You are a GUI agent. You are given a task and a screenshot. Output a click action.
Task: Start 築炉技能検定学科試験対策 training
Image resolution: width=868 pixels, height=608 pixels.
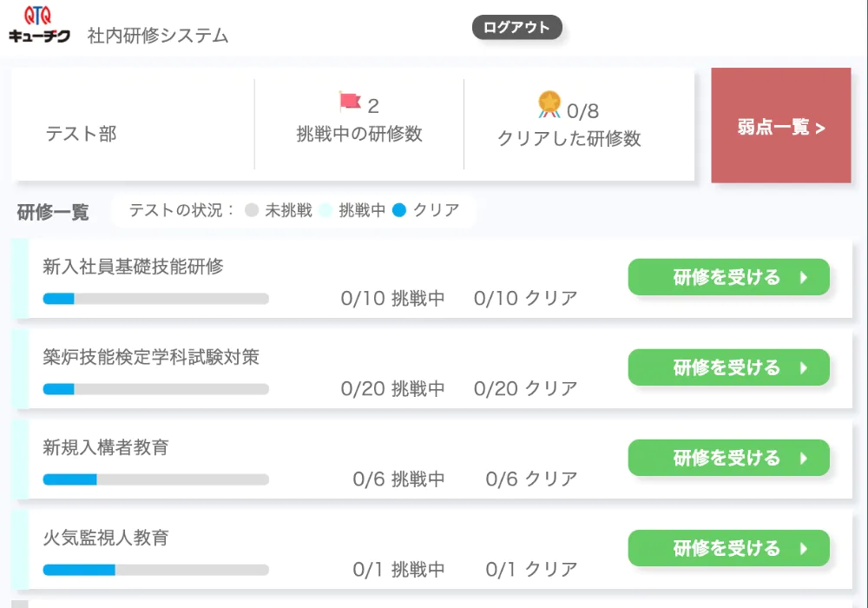[x=728, y=367]
